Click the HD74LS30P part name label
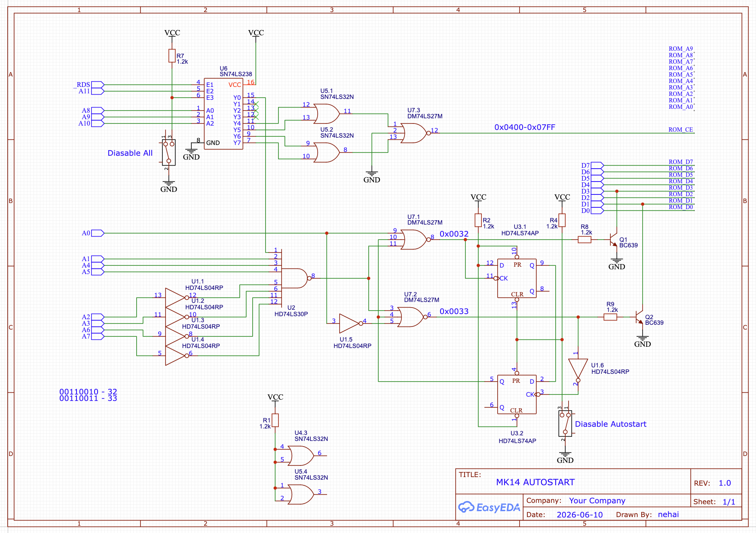This screenshot has height=533, width=756. click(291, 314)
